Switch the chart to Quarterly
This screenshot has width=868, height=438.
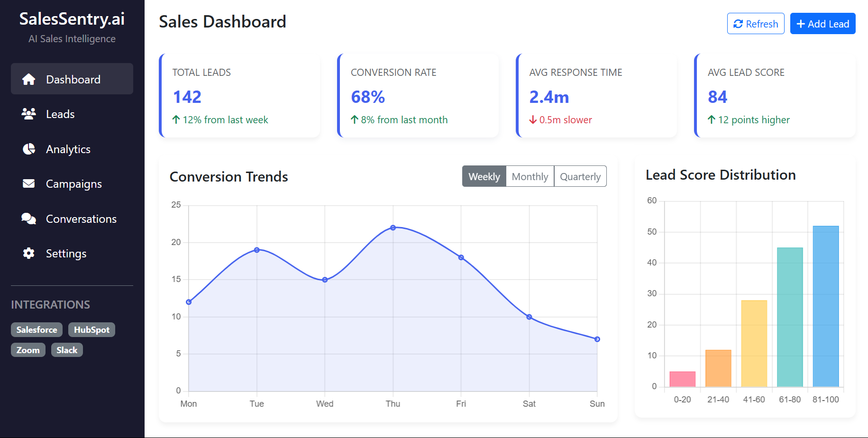[x=580, y=176]
